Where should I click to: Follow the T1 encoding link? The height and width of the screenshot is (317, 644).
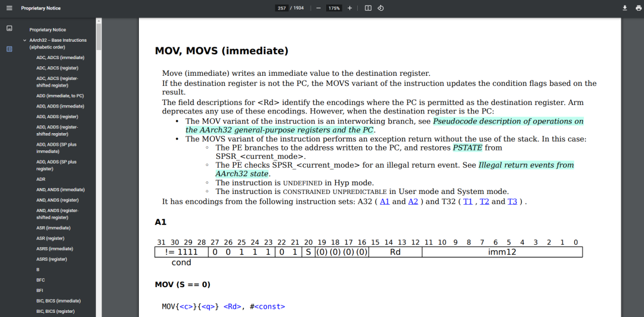coord(468,202)
